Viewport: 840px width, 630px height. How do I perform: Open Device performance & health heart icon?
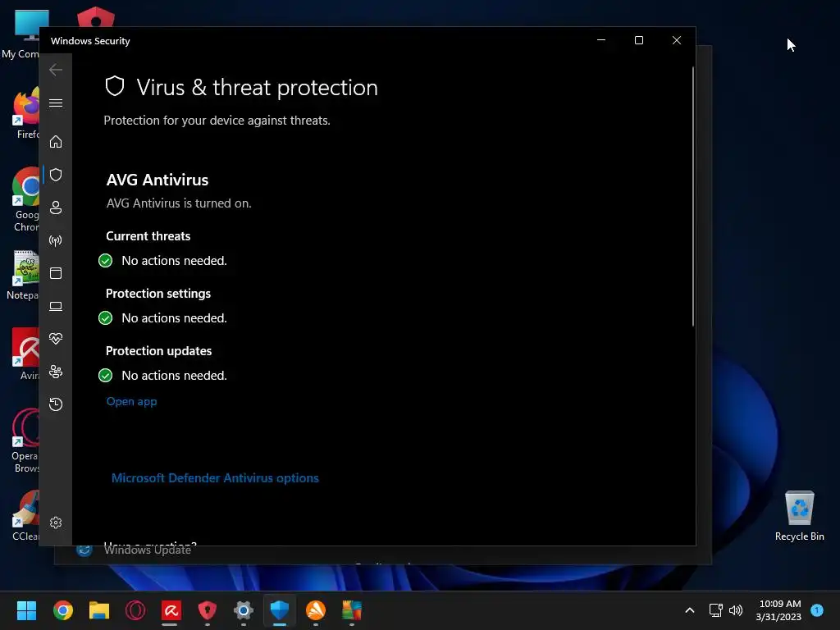click(56, 339)
